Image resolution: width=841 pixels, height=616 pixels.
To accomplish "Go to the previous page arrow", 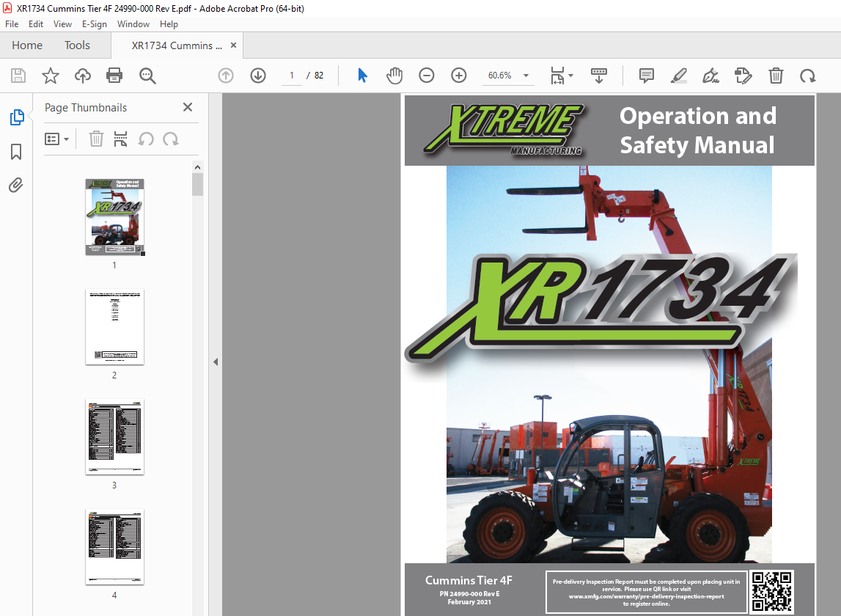I will [x=226, y=76].
